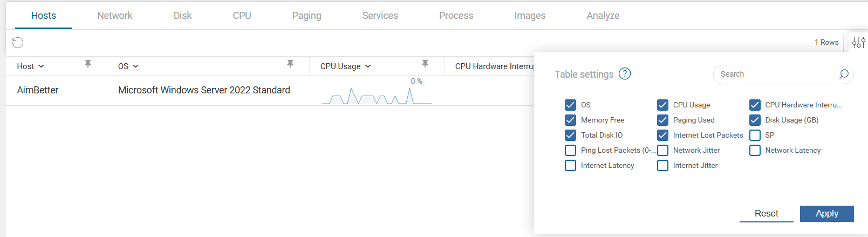The height and width of the screenshot is (237, 868).
Task: Pin the OS column
Action: point(290,64)
